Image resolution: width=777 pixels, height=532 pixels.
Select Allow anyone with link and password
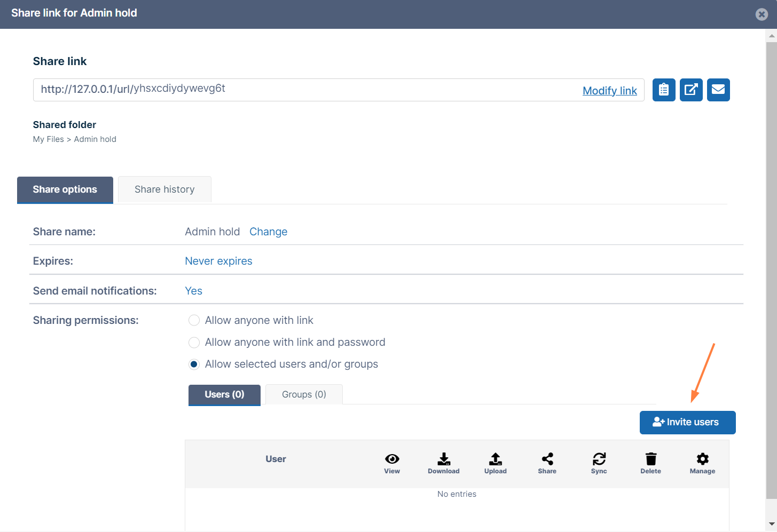pyautogui.click(x=194, y=342)
